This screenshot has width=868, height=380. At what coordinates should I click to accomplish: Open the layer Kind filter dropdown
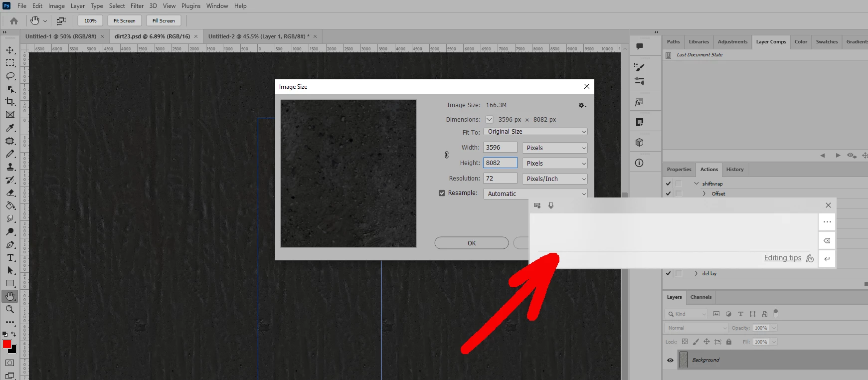[686, 314]
